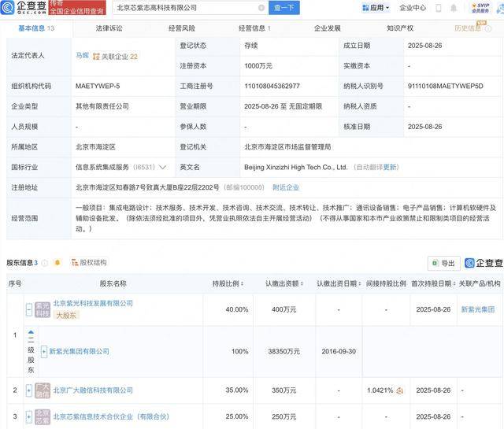This screenshot has width=504, height=429.
Task: Open 北京紫光科技发展有限公司 link
Action: click(x=93, y=303)
